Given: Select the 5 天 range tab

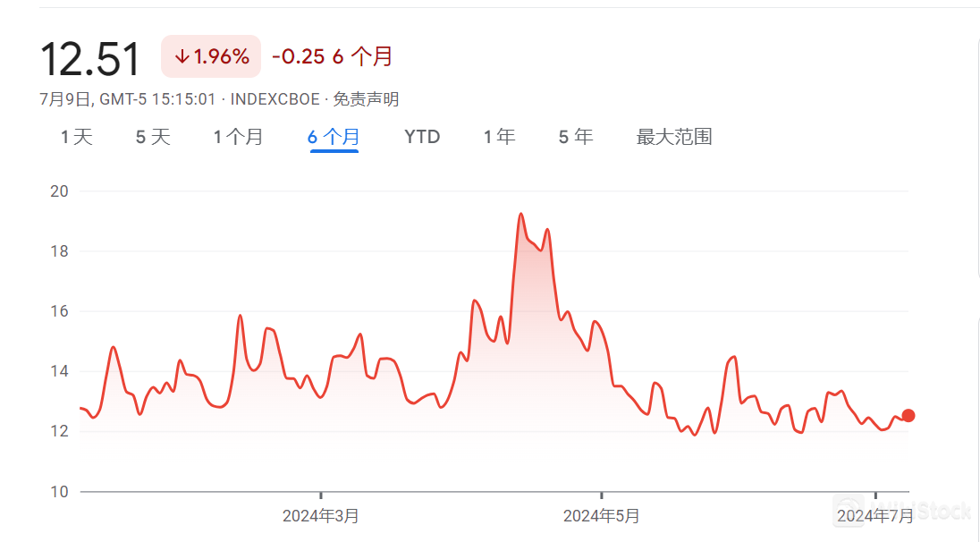Looking at the screenshot, I should (x=153, y=137).
